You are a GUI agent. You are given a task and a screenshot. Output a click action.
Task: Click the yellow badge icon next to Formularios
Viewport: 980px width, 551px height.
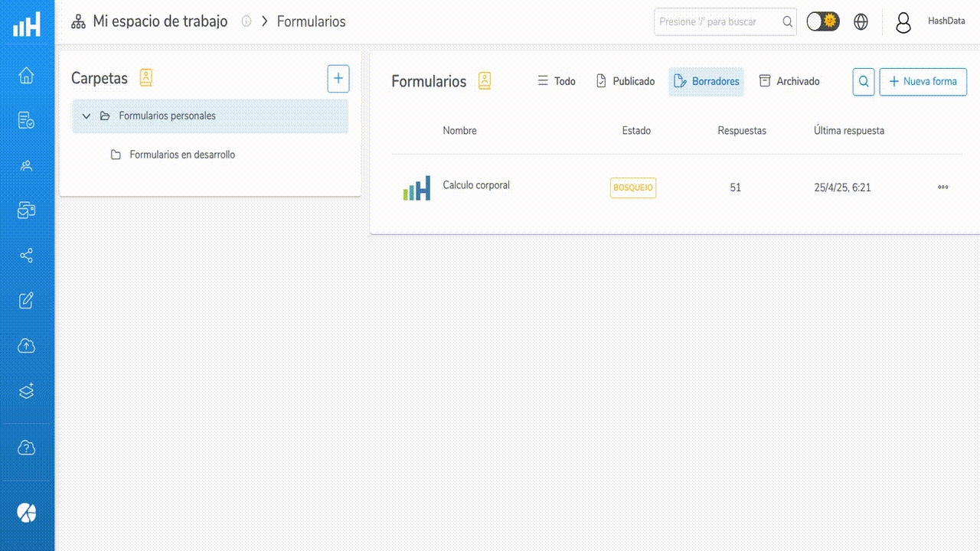coord(485,81)
